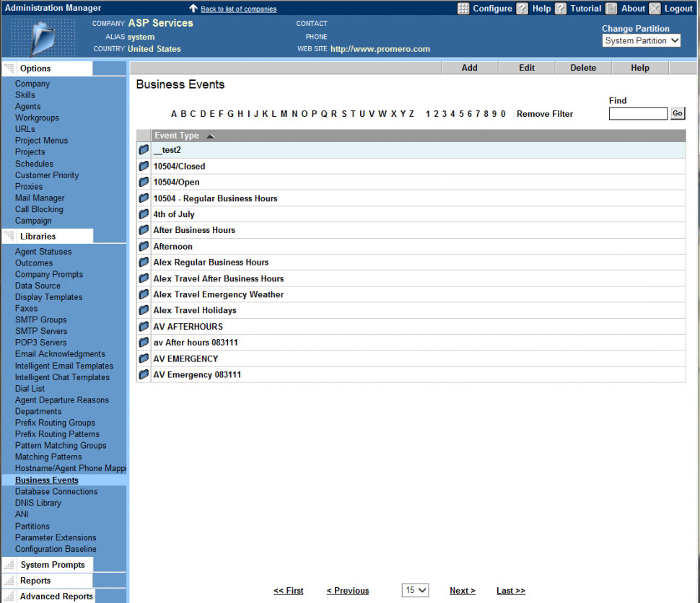Select the folder icon for 10504/Closed

(x=144, y=166)
